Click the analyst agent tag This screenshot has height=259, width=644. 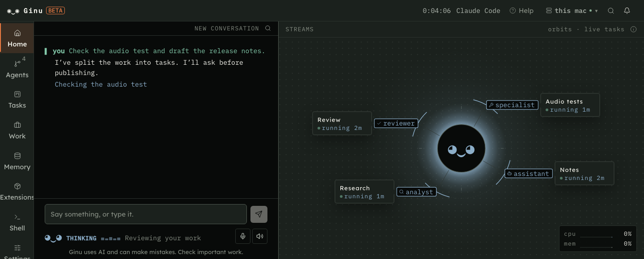click(x=416, y=192)
